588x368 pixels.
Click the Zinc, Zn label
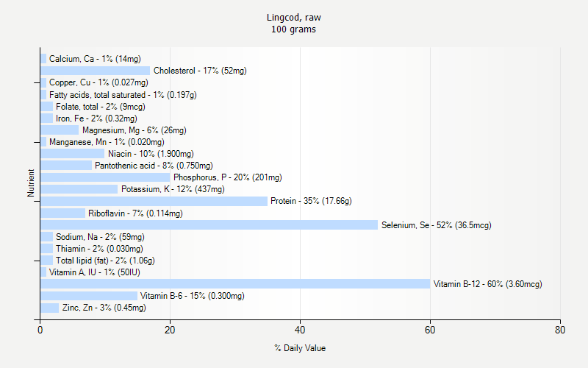(104, 308)
